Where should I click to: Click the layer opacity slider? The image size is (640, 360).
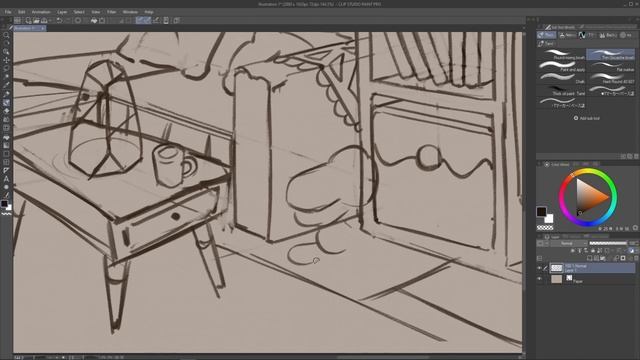(x=608, y=243)
